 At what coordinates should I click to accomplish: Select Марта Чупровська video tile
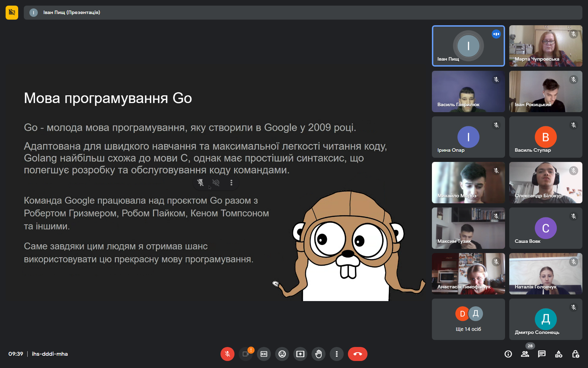pyautogui.click(x=546, y=46)
